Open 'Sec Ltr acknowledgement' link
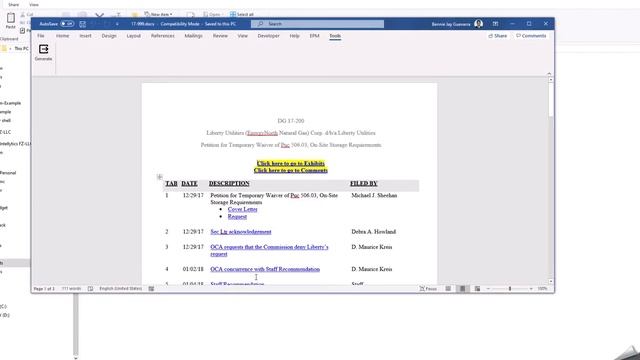 click(x=241, y=232)
